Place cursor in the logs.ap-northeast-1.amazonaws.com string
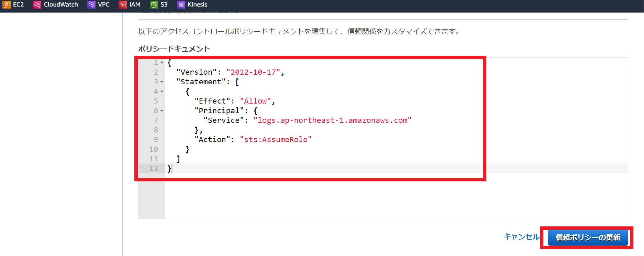 (x=332, y=120)
